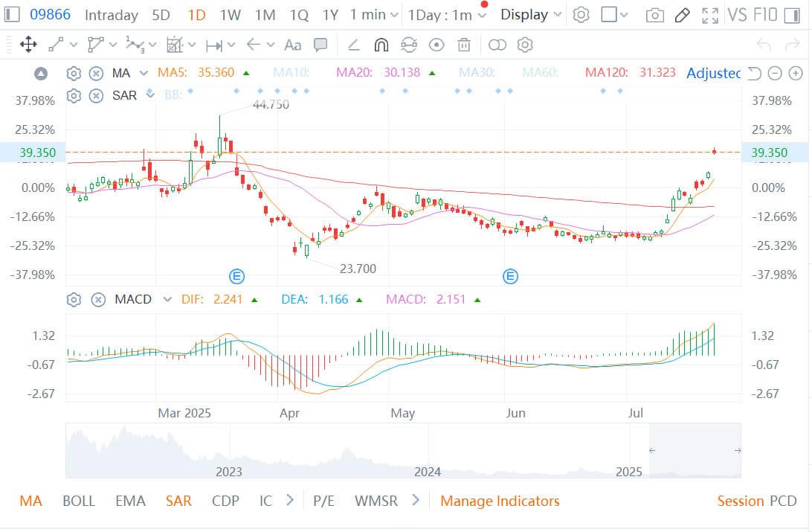The height and width of the screenshot is (532, 812).
Task: Click the Adjusted price link
Action: click(713, 73)
